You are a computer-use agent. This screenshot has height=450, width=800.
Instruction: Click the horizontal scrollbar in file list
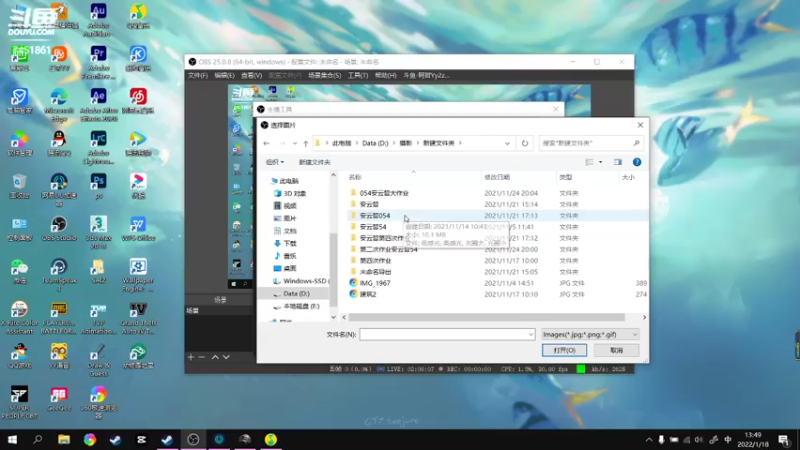click(487, 317)
